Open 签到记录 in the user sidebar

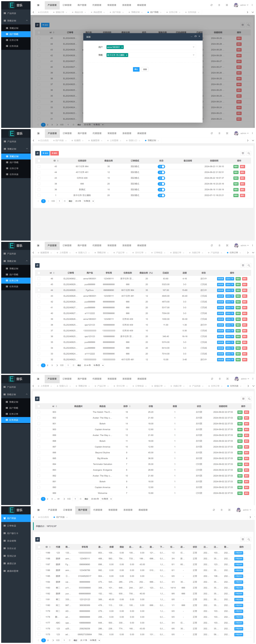(11, 556)
